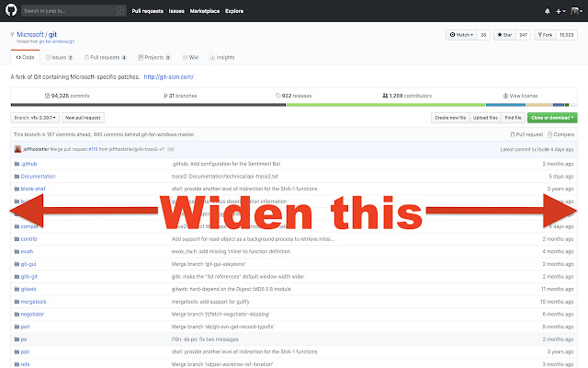Switch to the repository Pull requests tab
Screen dimensions: 588x368
tap(106, 57)
